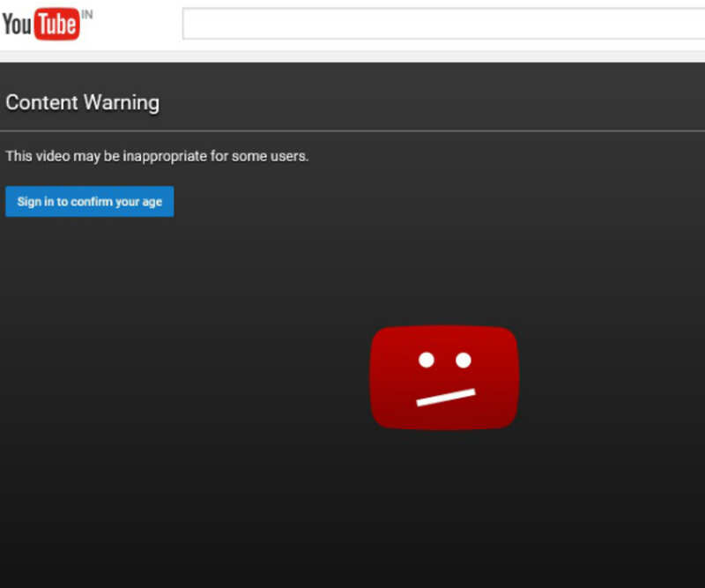Screen dimensions: 705x588
Task: Click the word "age" on blue button
Action: coord(152,202)
